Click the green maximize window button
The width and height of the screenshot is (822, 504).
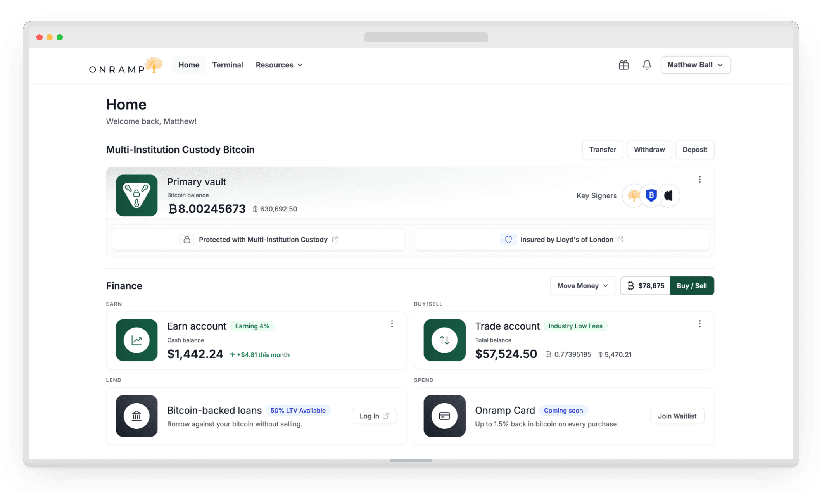coord(60,37)
